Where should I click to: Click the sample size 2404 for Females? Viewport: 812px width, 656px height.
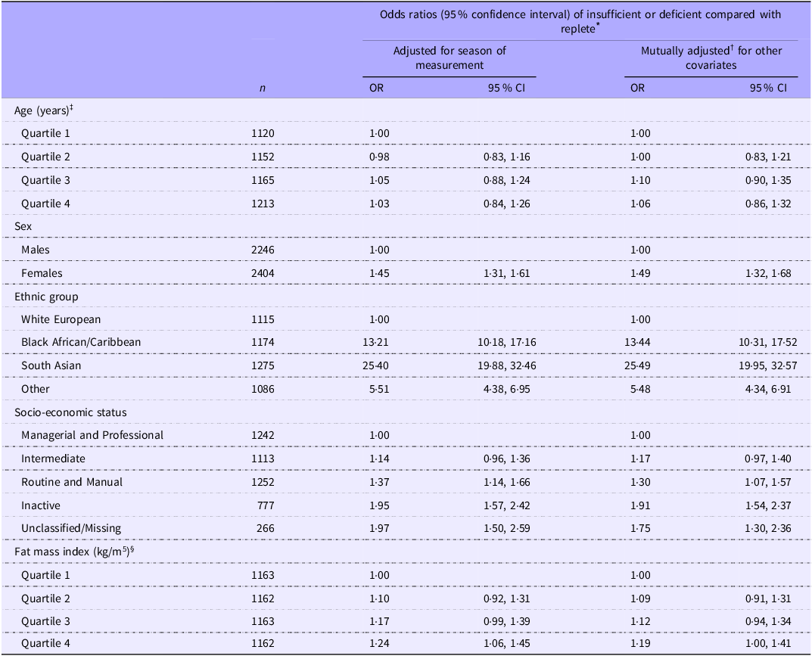click(263, 273)
